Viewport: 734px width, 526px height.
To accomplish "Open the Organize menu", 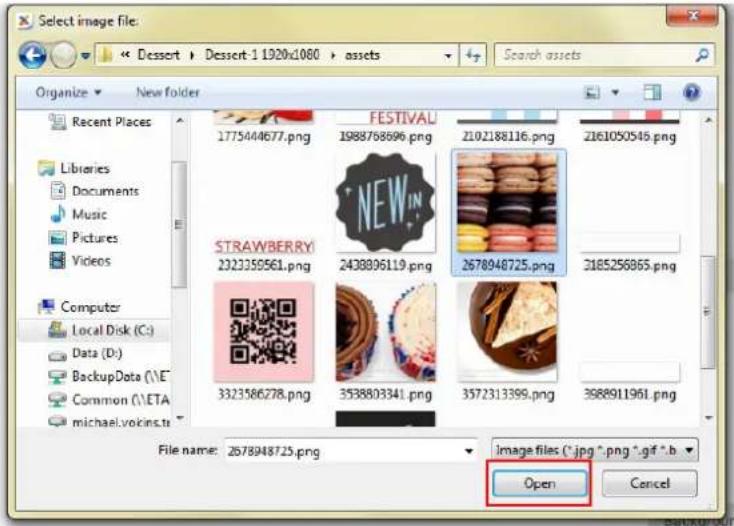I will point(68,92).
